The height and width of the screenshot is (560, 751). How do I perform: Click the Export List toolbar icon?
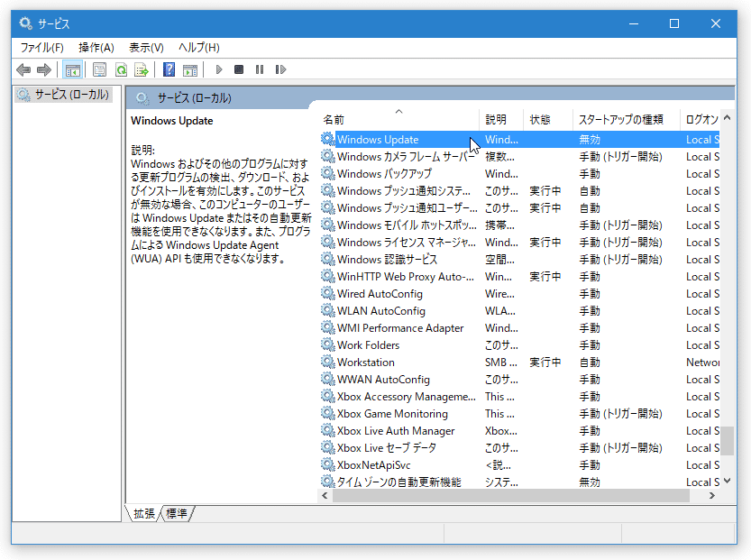point(142,70)
